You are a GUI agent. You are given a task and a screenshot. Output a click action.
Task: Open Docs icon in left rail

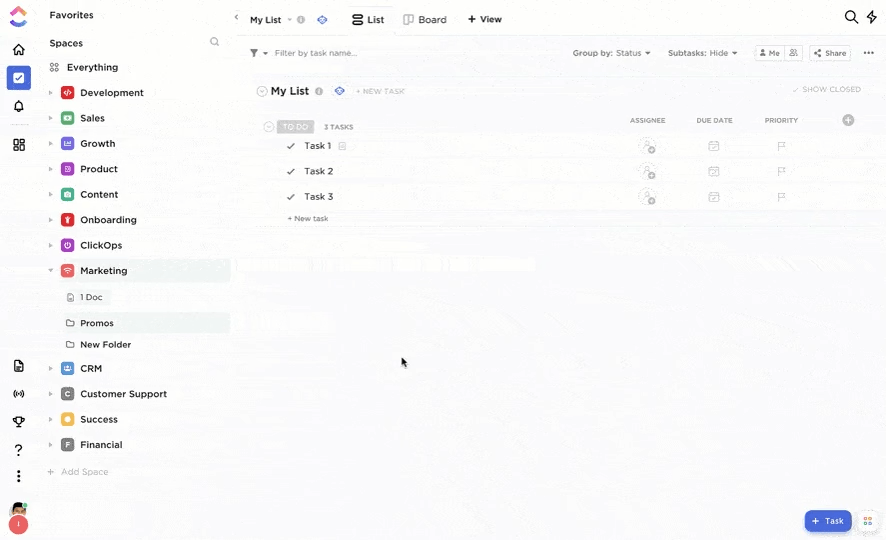(19, 366)
